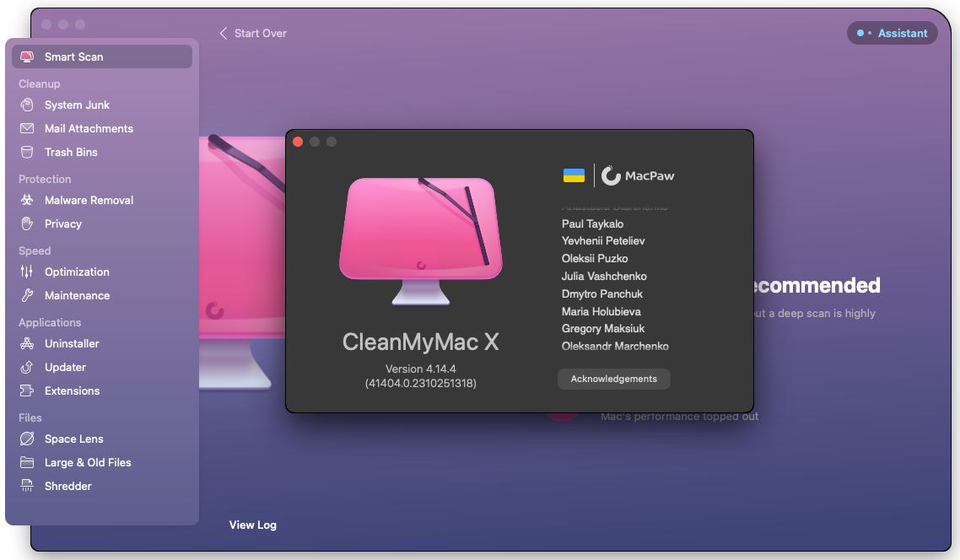Open Maintenance wrench icon
960x560 pixels.
pyautogui.click(x=27, y=296)
